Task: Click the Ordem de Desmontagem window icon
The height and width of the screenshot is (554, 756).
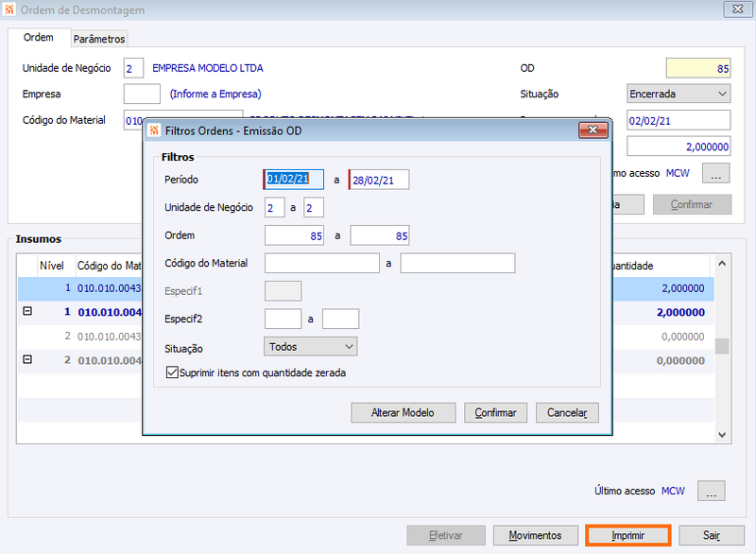Action: 9,9
